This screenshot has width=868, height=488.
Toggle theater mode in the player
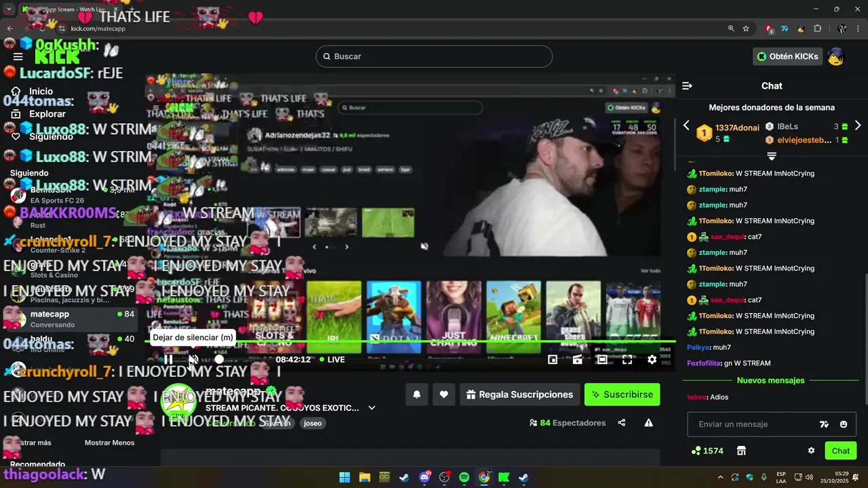601,360
